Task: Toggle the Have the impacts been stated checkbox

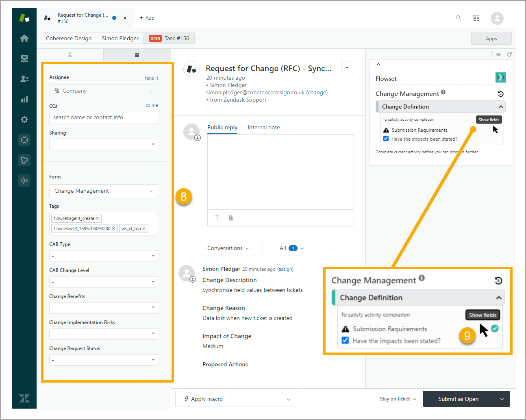Action: pyautogui.click(x=386, y=139)
